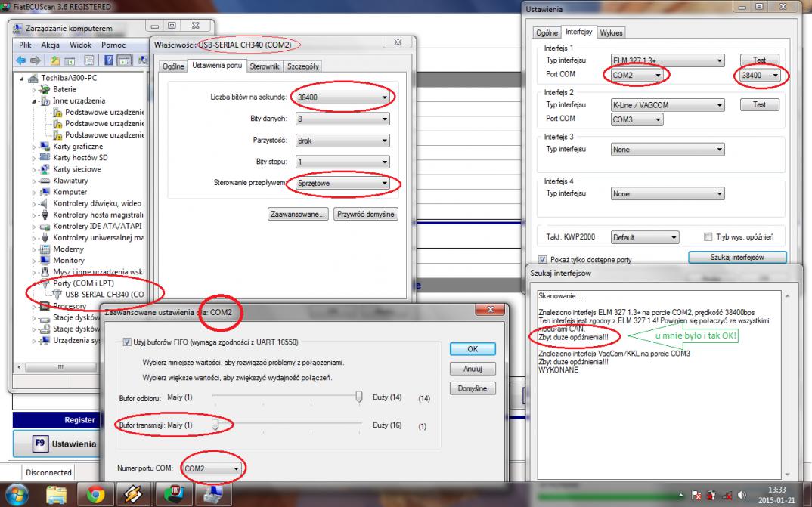Select the USB-SERIAL CH340 port icon

pos(57,295)
